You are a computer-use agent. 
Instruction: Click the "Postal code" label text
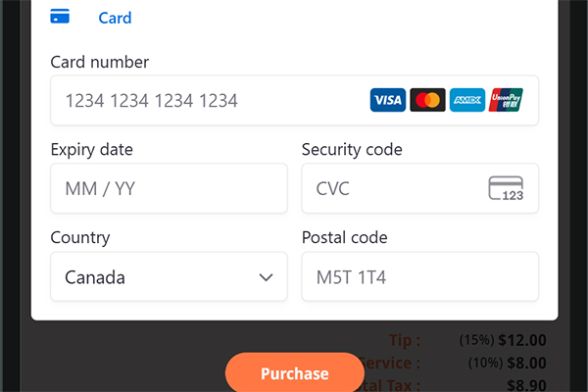345,238
